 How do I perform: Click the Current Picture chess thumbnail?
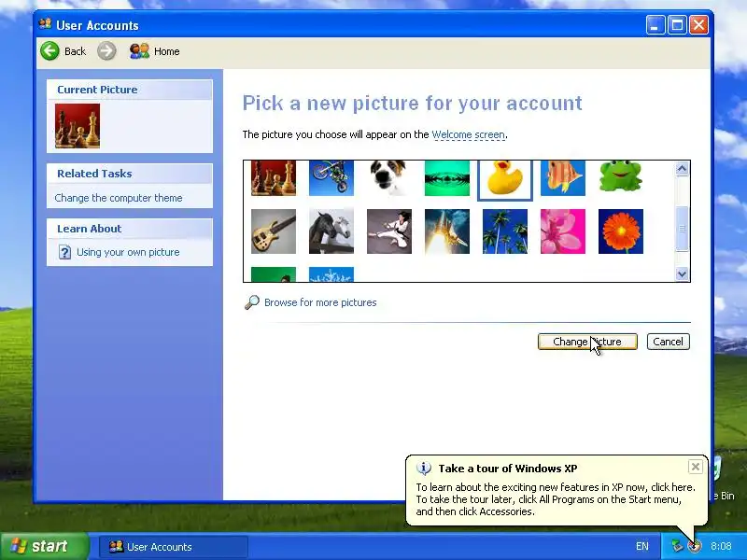point(78,126)
